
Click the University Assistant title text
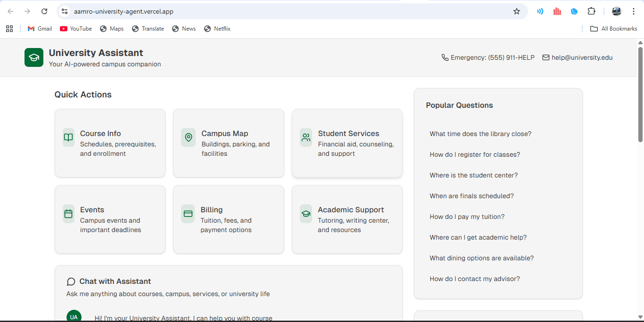click(x=96, y=53)
